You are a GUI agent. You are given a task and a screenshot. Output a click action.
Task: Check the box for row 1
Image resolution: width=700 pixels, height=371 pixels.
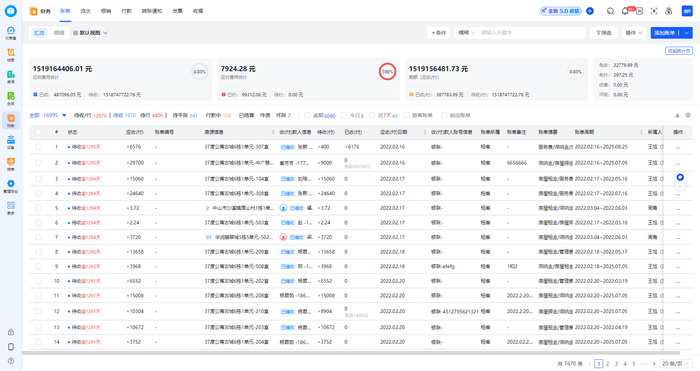point(38,146)
